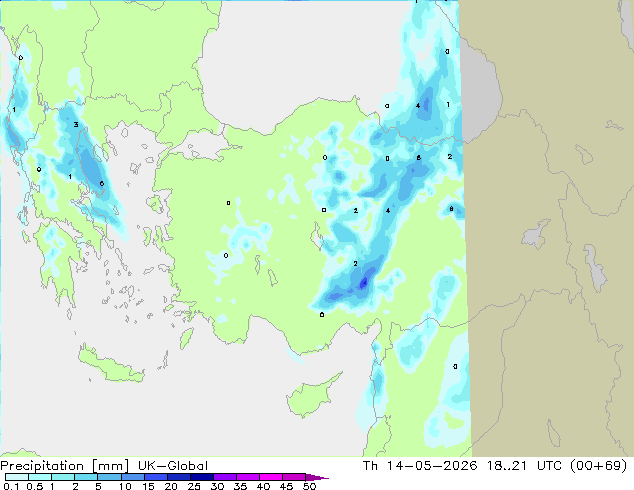The height and width of the screenshot is (490, 634).
Task: Click the '35' legend scale label
Action: [x=240, y=486]
